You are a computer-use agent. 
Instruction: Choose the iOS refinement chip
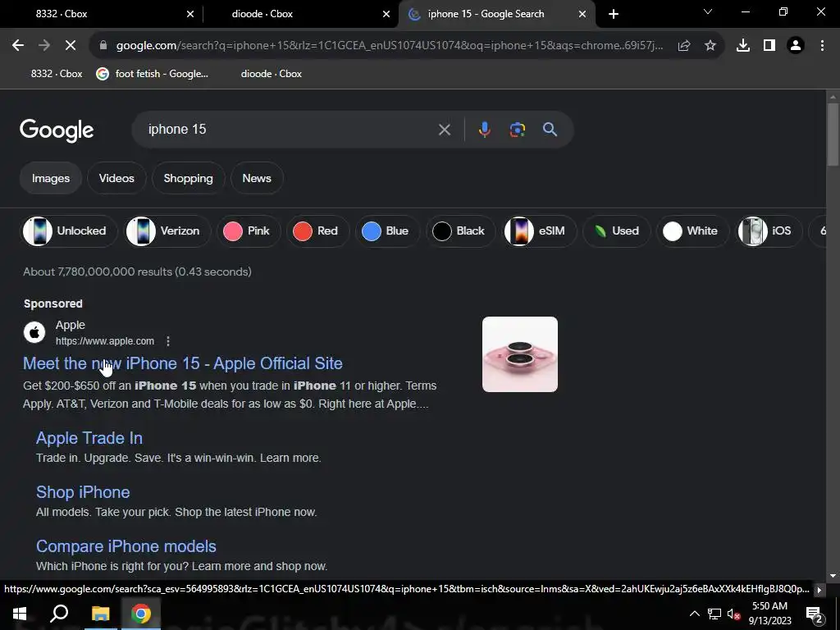[769, 231]
